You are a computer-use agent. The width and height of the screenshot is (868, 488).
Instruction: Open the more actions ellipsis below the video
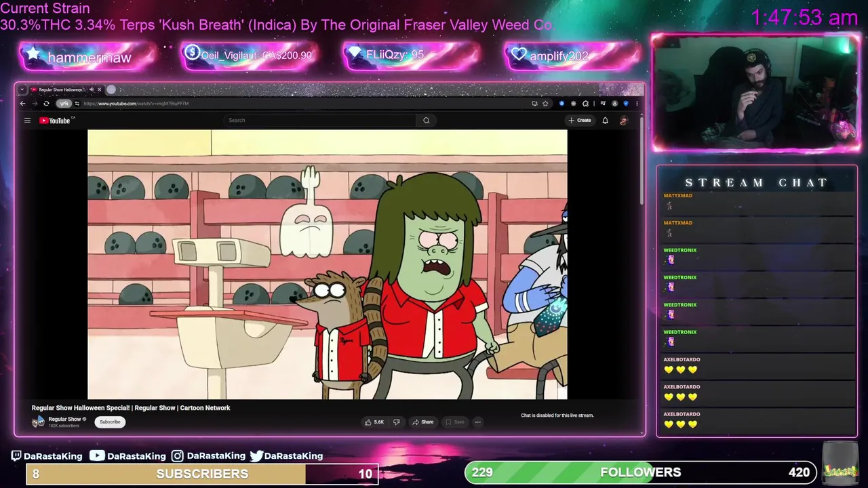click(x=477, y=422)
